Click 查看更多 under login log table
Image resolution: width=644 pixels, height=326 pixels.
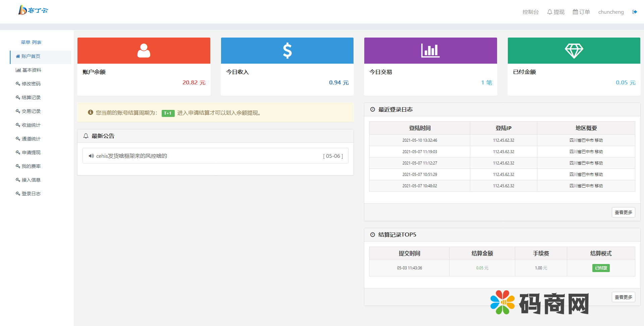pyautogui.click(x=623, y=212)
